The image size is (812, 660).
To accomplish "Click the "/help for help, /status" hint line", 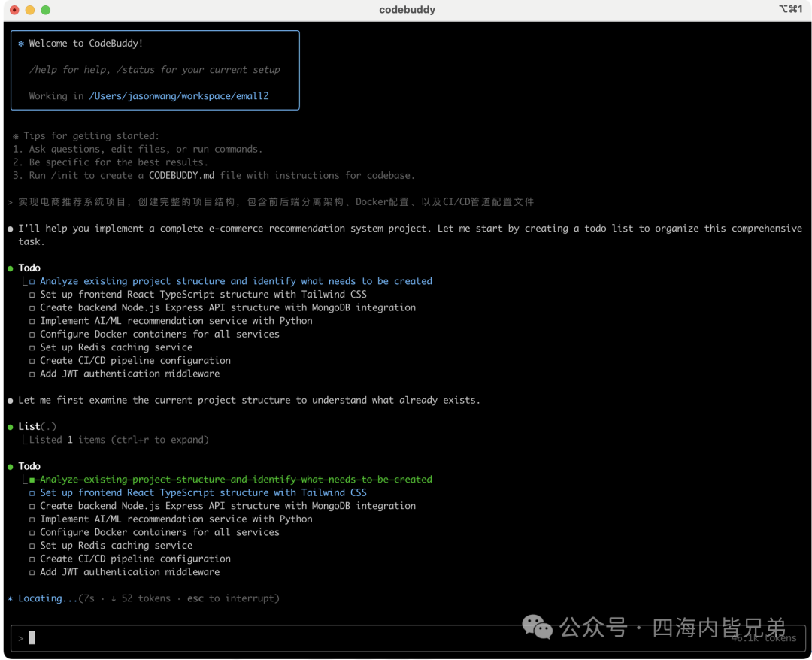I will pyautogui.click(x=154, y=70).
